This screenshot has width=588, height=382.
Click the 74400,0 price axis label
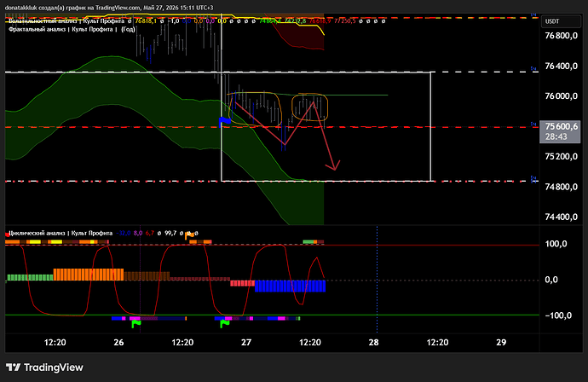(x=561, y=217)
